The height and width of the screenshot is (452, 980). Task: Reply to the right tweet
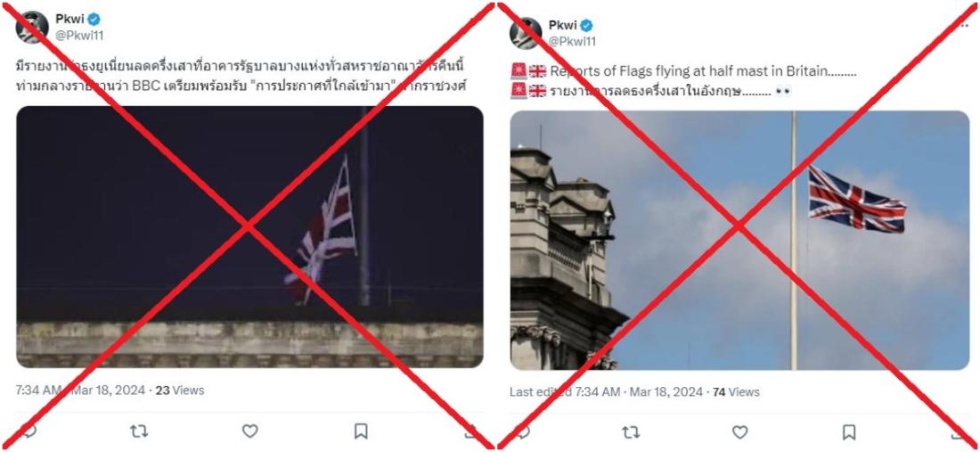click(520, 432)
